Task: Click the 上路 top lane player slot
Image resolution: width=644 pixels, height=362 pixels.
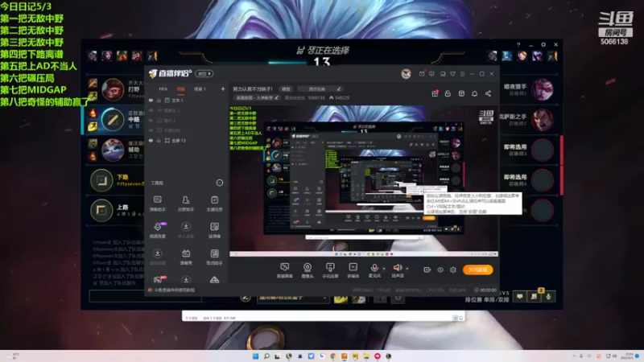Action: coord(115,210)
